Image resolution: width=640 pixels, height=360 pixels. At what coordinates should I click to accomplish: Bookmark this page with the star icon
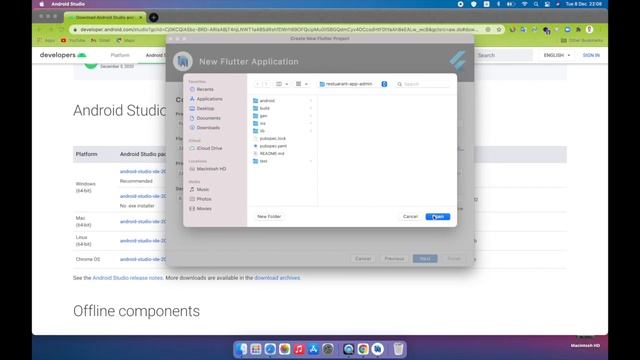[x=499, y=29]
